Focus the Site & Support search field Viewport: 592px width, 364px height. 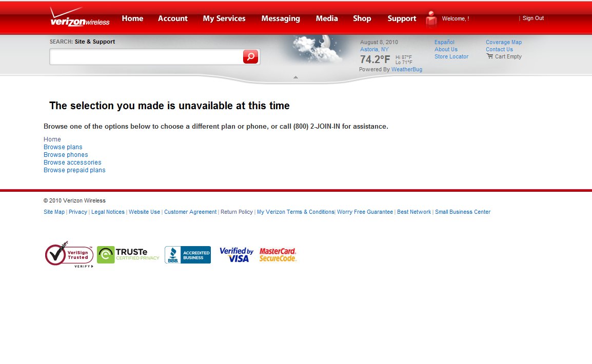click(147, 56)
